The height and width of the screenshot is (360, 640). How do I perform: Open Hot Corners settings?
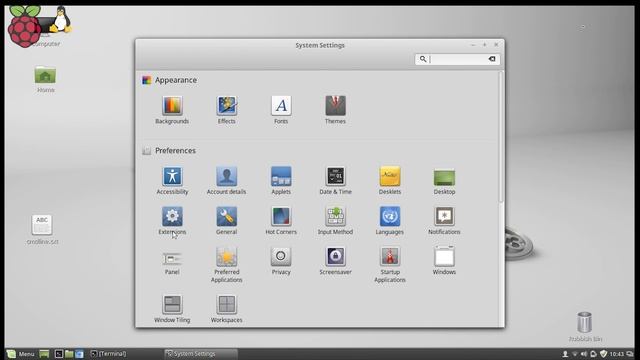[x=281, y=220]
